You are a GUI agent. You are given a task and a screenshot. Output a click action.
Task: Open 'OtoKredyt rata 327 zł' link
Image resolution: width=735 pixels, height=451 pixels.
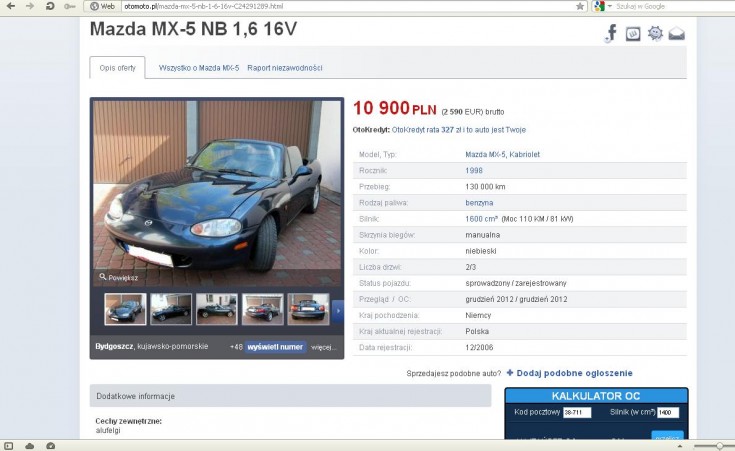point(458,130)
